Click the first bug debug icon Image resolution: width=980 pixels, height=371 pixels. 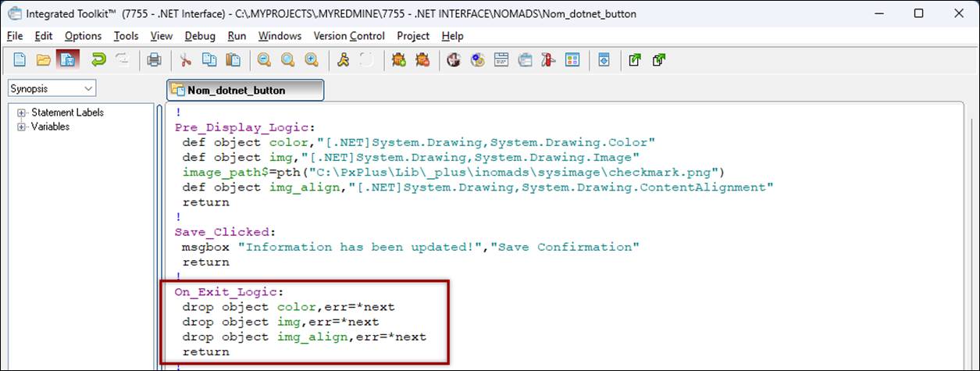coord(399,59)
